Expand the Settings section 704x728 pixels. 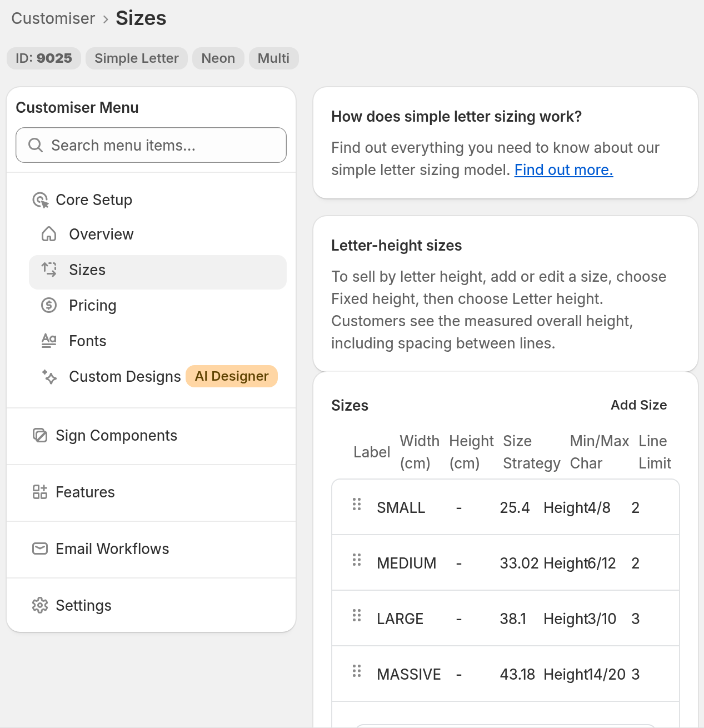point(151,606)
